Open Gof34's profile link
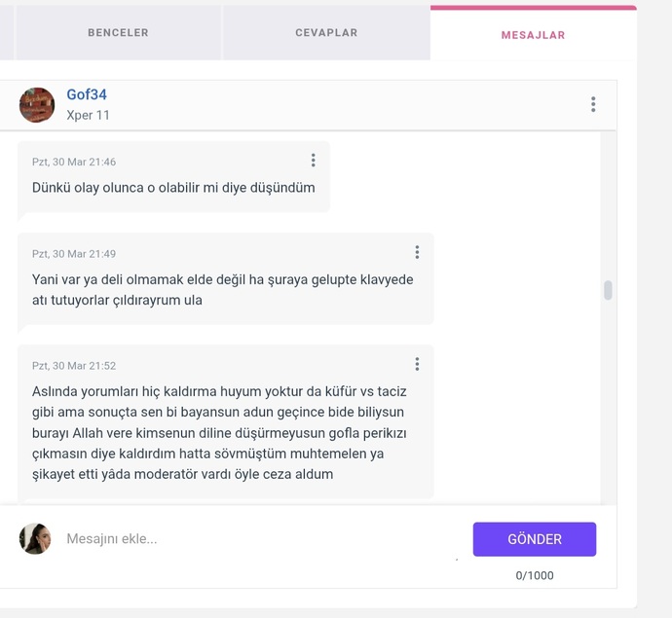672x618 pixels. [87, 94]
